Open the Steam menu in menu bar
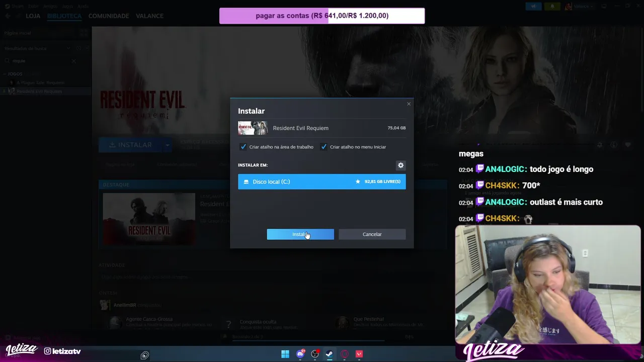This screenshot has width=644, height=362. (17, 6)
